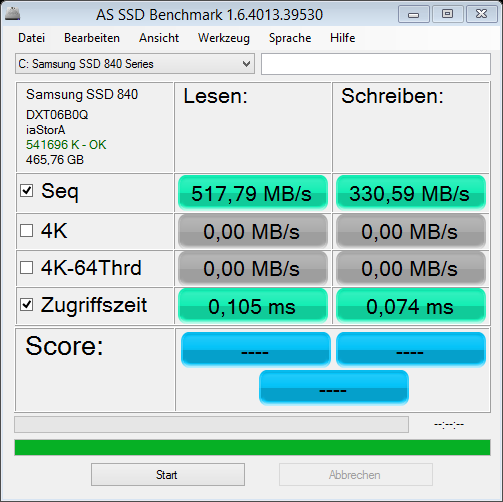This screenshot has height=502, width=503.
Task: Uncheck the Seq test checkbox
Action: [26, 191]
